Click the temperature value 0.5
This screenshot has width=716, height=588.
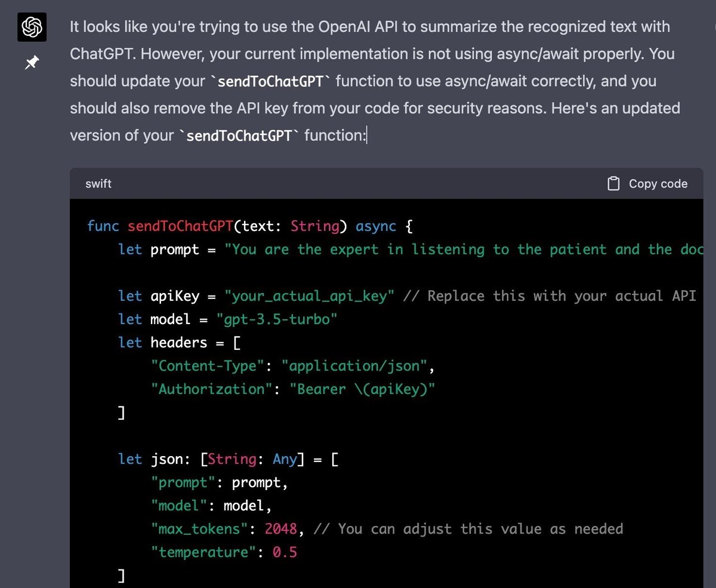[285, 552]
